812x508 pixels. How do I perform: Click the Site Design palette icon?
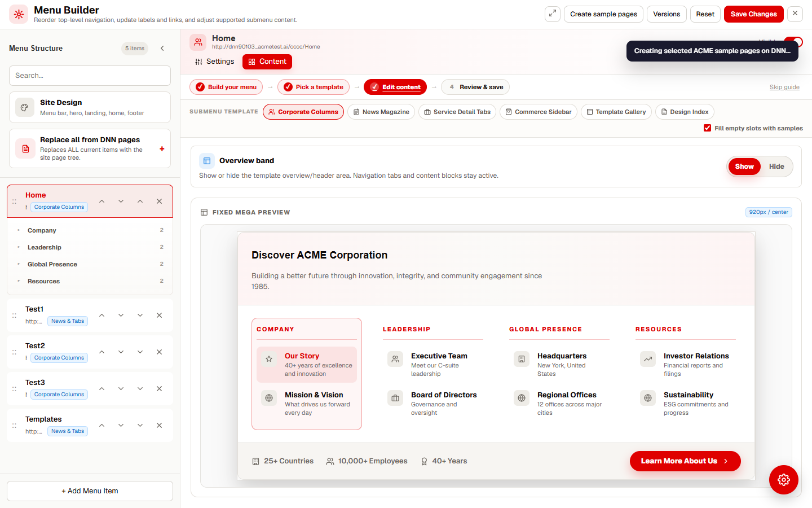(x=25, y=107)
